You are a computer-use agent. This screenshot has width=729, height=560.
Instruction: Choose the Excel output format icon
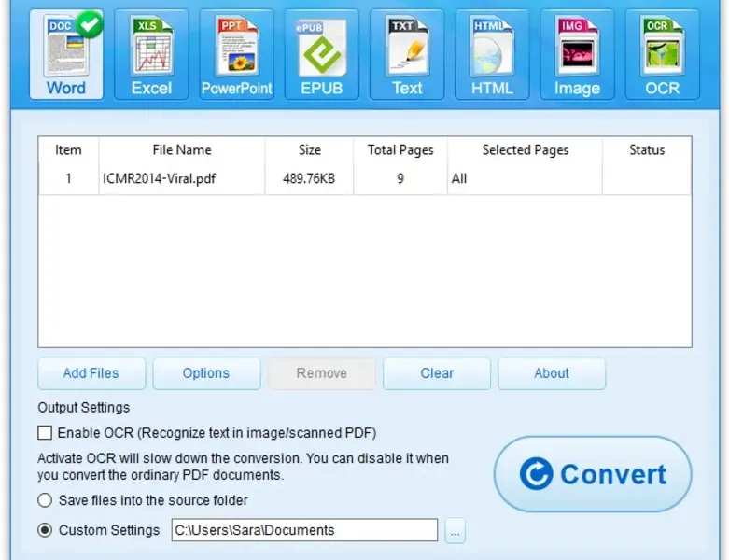pyautogui.click(x=151, y=54)
